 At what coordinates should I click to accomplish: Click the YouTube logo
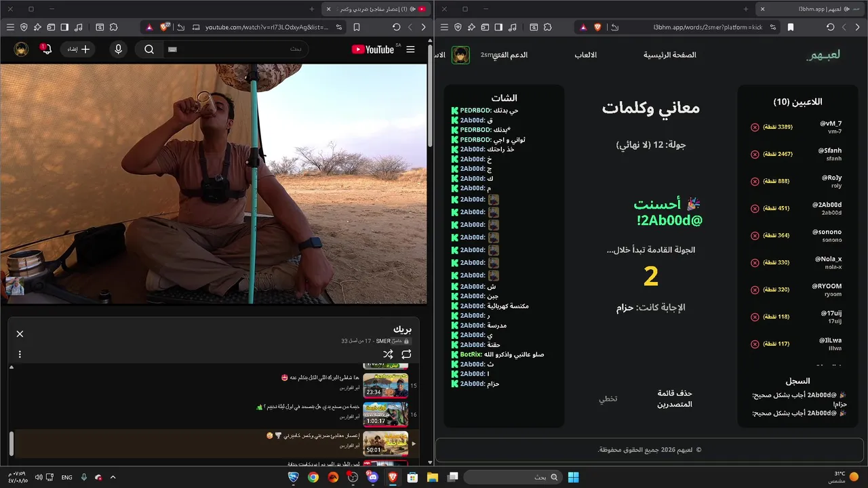tap(372, 49)
